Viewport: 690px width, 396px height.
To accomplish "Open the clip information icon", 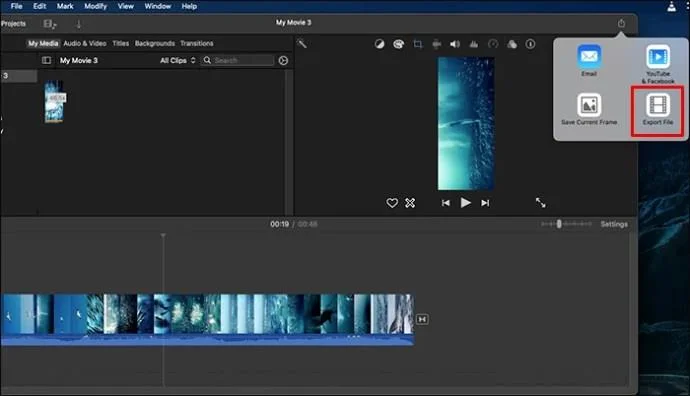I will [x=530, y=44].
